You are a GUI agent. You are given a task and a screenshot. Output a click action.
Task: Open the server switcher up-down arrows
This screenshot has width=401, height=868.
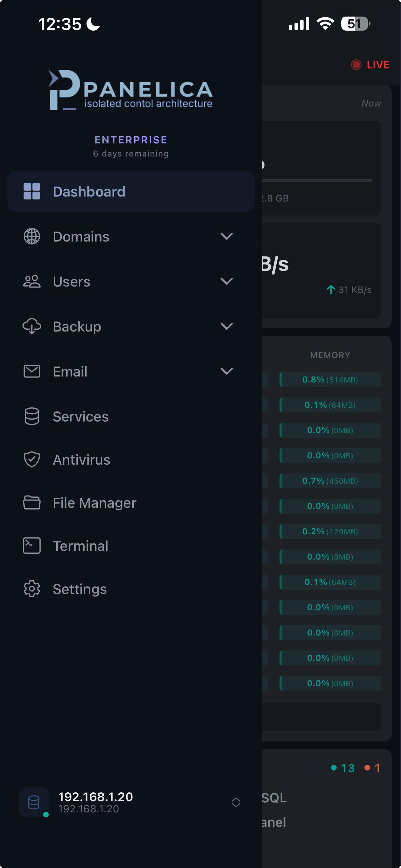(236, 802)
